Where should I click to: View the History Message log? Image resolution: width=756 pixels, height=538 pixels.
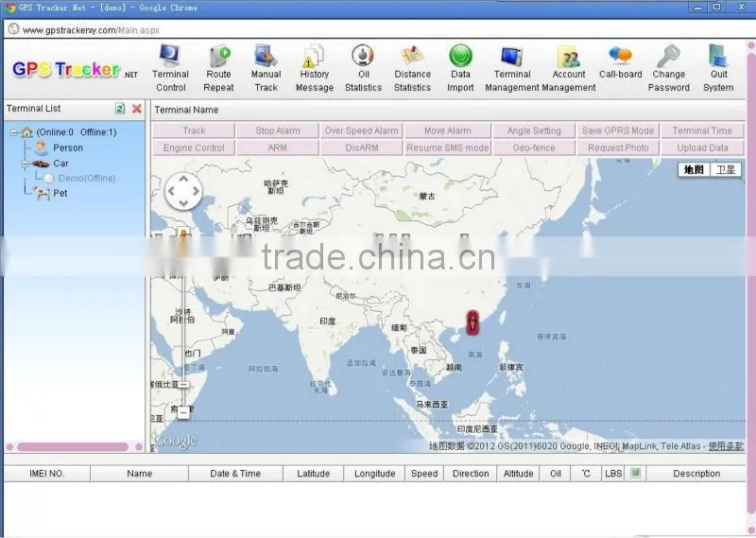coord(315,68)
